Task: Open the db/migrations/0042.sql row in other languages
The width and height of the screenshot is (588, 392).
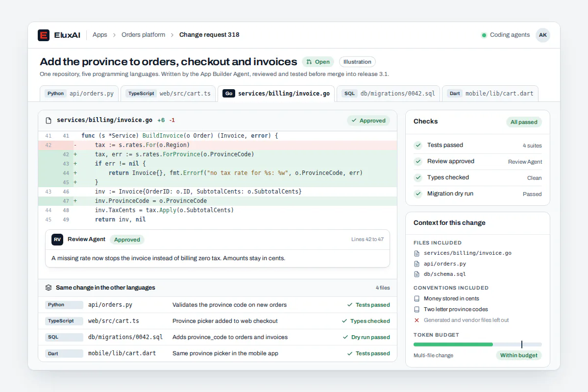Action: (x=218, y=337)
